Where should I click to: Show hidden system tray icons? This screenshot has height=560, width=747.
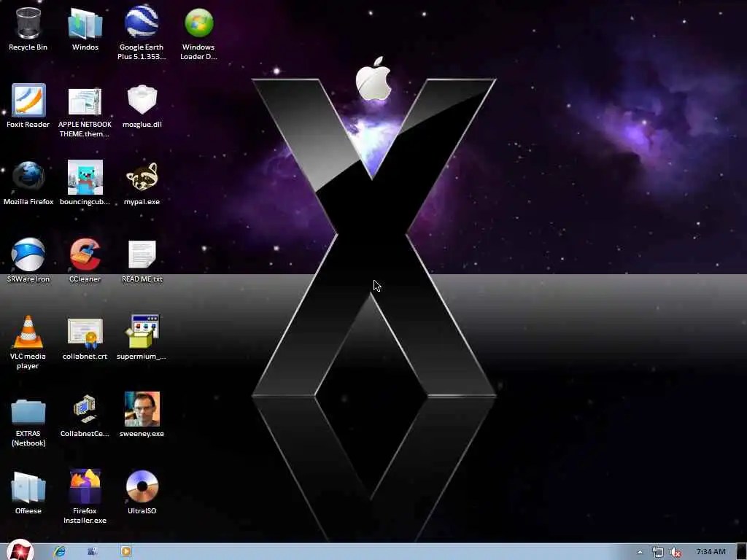click(640, 553)
